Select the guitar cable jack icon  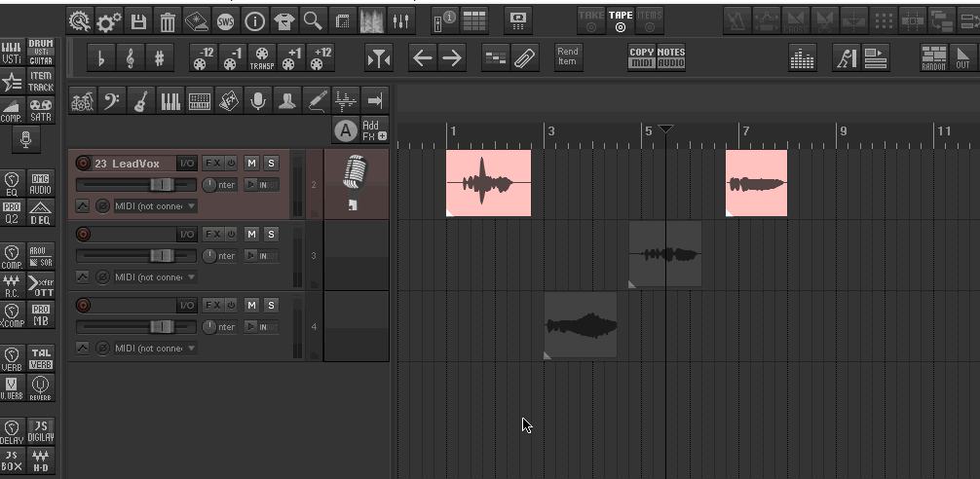point(317,100)
